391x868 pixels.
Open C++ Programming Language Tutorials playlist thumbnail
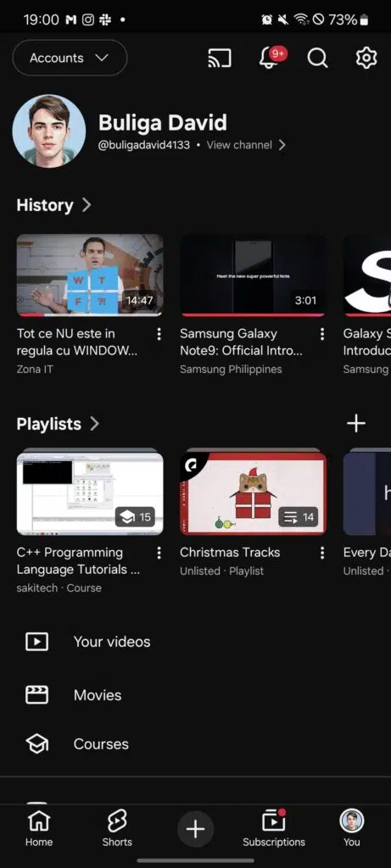(x=90, y=493)
